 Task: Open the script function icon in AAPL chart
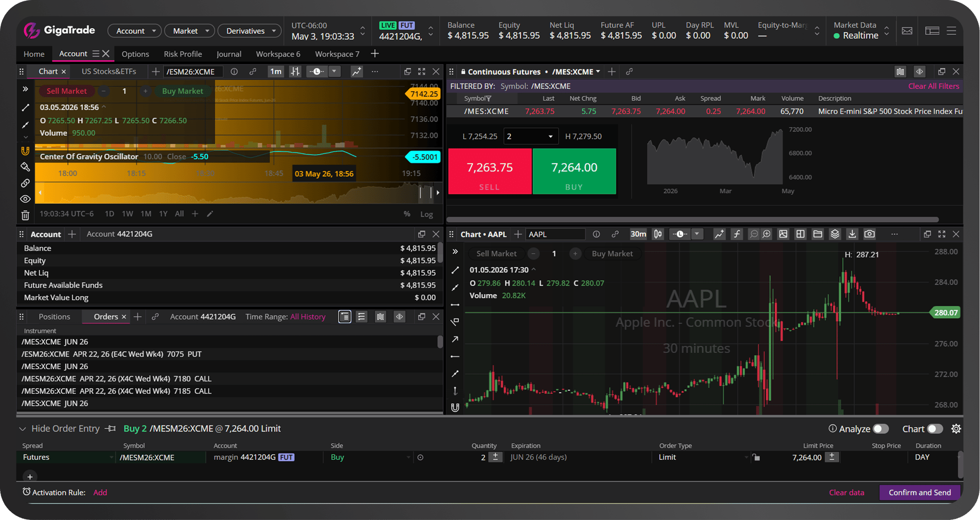click(736, 234)
